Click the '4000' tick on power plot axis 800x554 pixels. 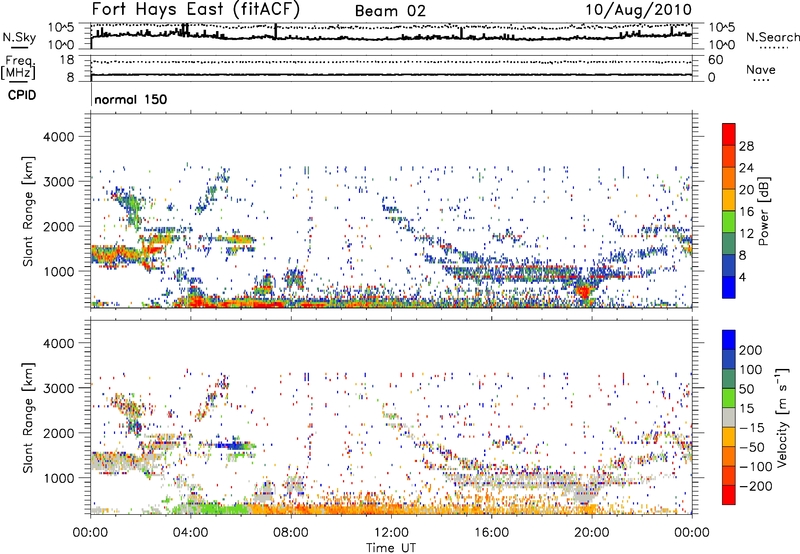pyautogui.click(x=59, y=137)
